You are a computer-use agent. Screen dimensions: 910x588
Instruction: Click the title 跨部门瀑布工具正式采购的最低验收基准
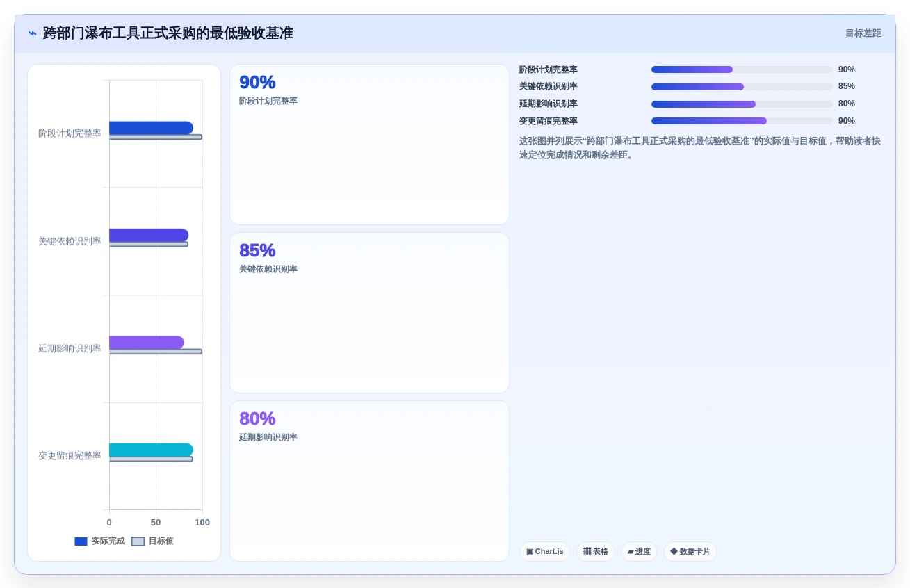coord(168,33)
